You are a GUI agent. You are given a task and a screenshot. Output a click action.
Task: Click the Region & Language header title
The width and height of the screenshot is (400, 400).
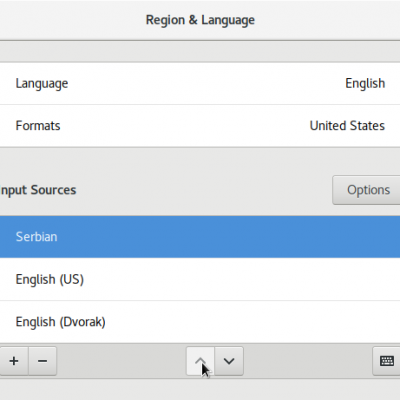coord(200,20)
